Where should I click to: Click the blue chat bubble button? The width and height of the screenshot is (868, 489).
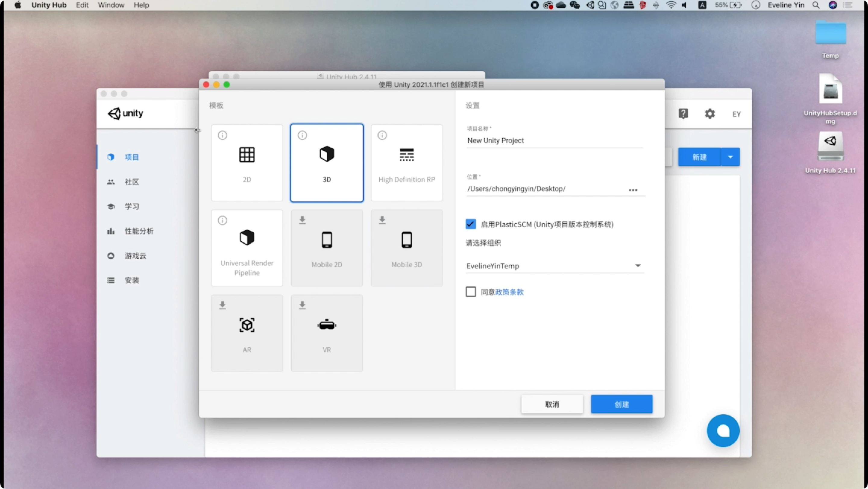(x=723, y=431)
